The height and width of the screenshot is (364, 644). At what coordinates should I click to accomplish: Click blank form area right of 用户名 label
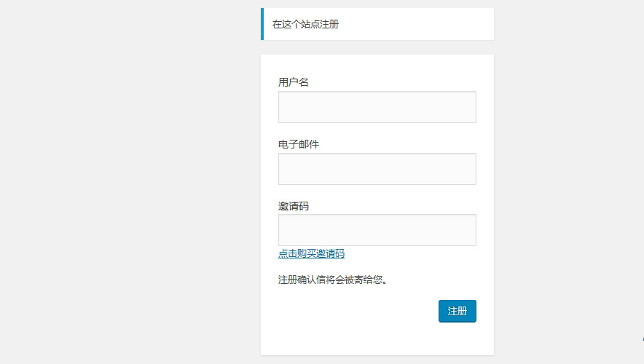393,82
